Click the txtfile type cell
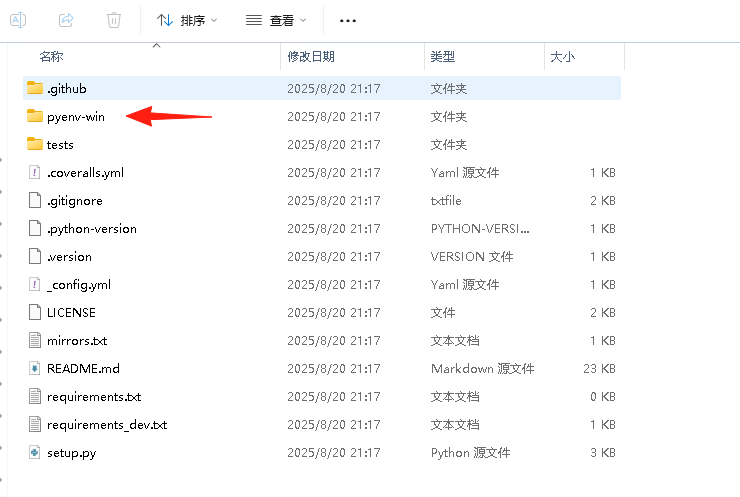This screenshot has height=497, width=740. click(x=446, y=201)
